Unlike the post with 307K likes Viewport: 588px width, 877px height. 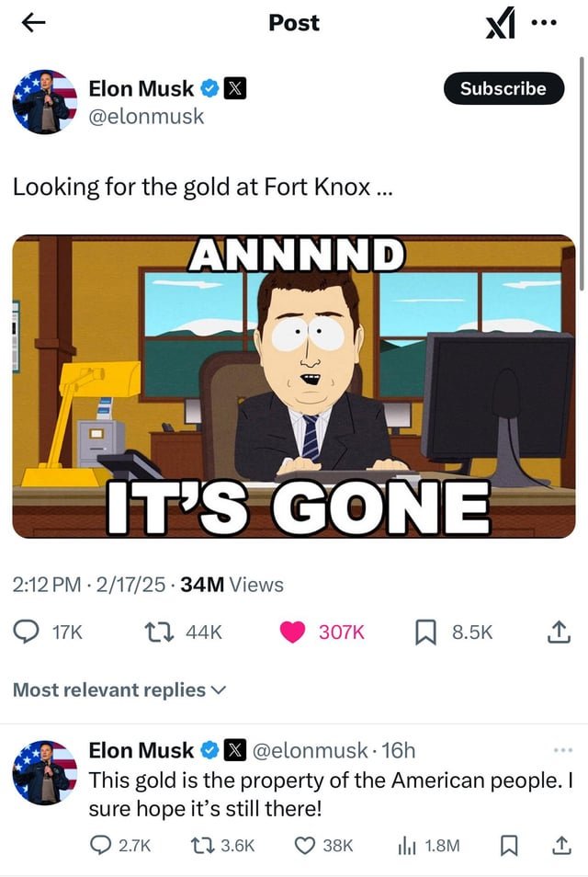[x=292, y=632]
